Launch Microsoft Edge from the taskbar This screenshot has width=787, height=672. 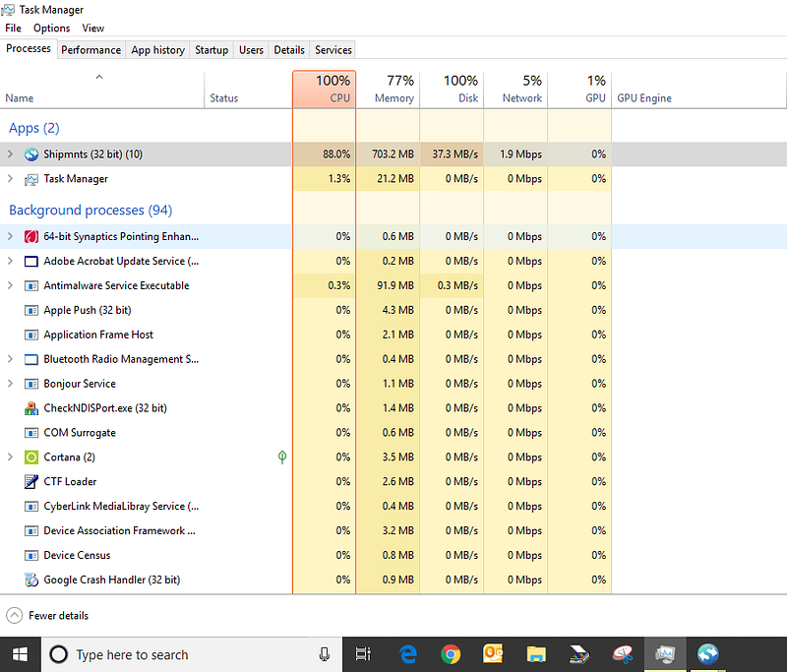click(x=408, y=654)
